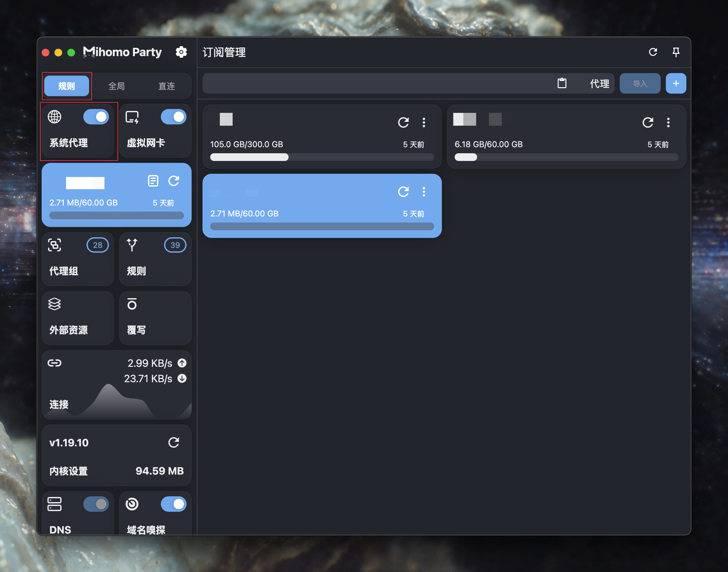Image resolution: width=728 pixels, height=572 pixels.
Task: Open the selected blue subscription's three-dot menu
Action: 424,191
